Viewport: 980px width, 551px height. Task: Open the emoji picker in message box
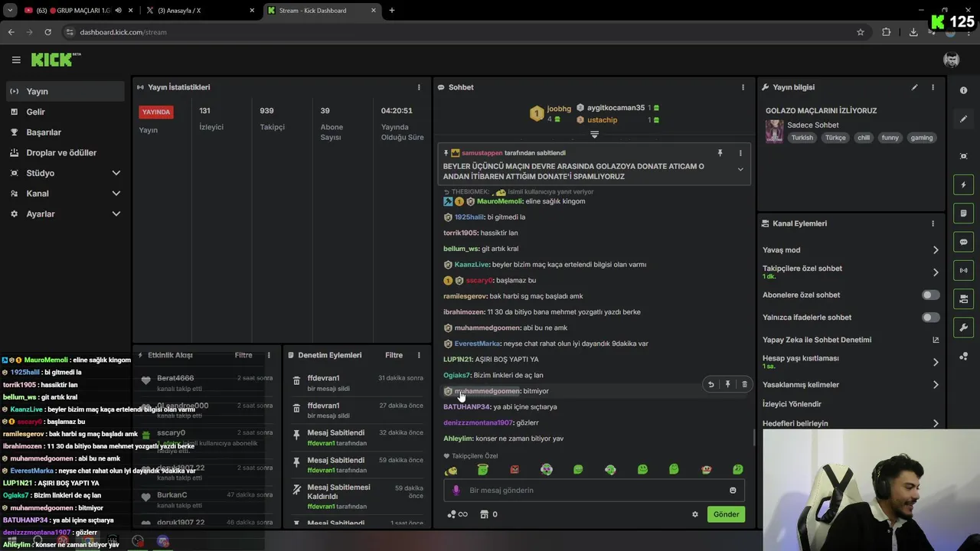[733, 491]
